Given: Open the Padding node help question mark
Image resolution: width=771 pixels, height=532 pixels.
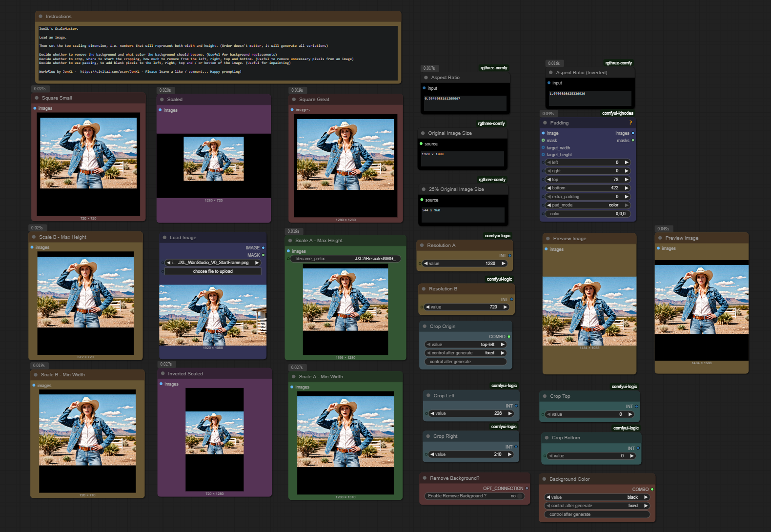Looking at the screenshot, I should click(x=630, y=123).
